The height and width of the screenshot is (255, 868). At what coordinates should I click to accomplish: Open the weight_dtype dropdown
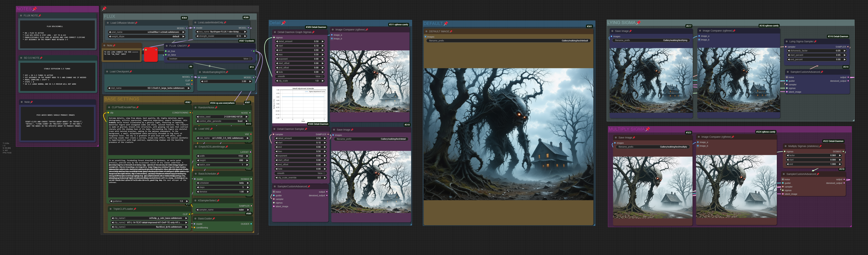pyautogui.click(x=147, y=36)
